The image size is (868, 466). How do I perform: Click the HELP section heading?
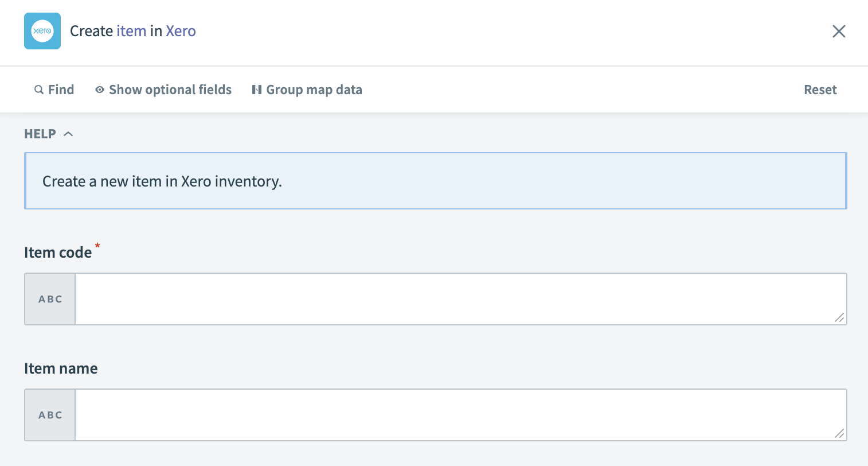tap(40, 134)
